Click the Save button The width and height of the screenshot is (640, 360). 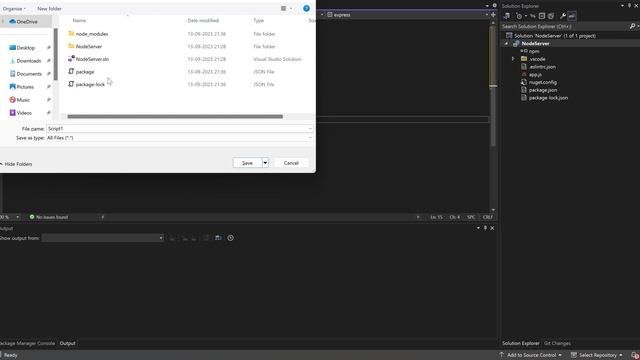(247, 163)
